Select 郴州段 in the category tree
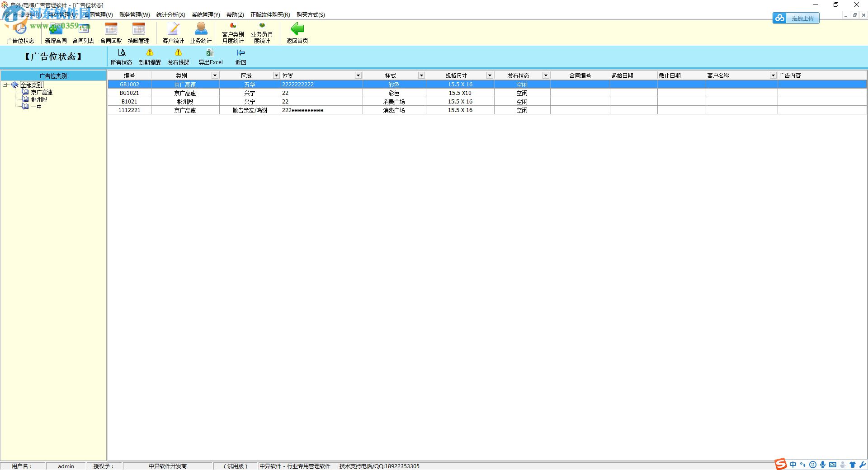Viewport: 868px width, 470px height. [x=39, y=99]
